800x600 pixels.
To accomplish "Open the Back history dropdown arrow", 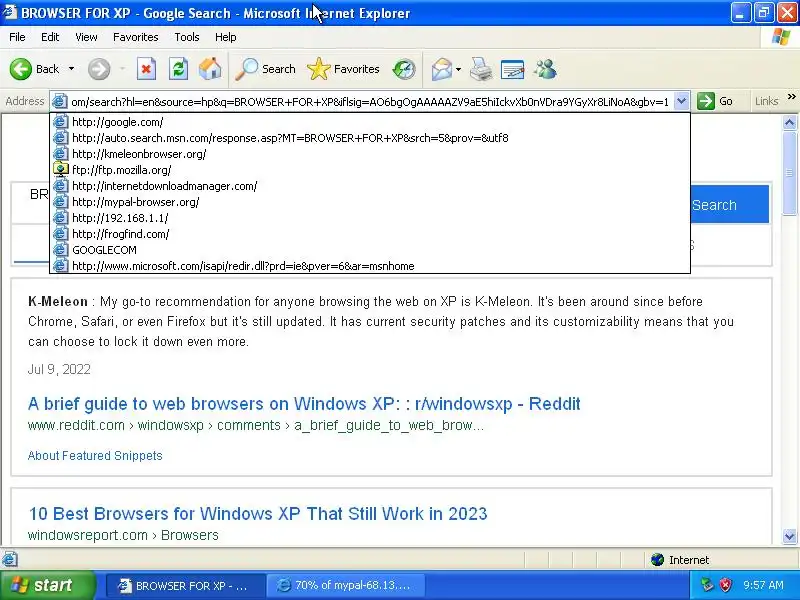I will pos(71,69).
